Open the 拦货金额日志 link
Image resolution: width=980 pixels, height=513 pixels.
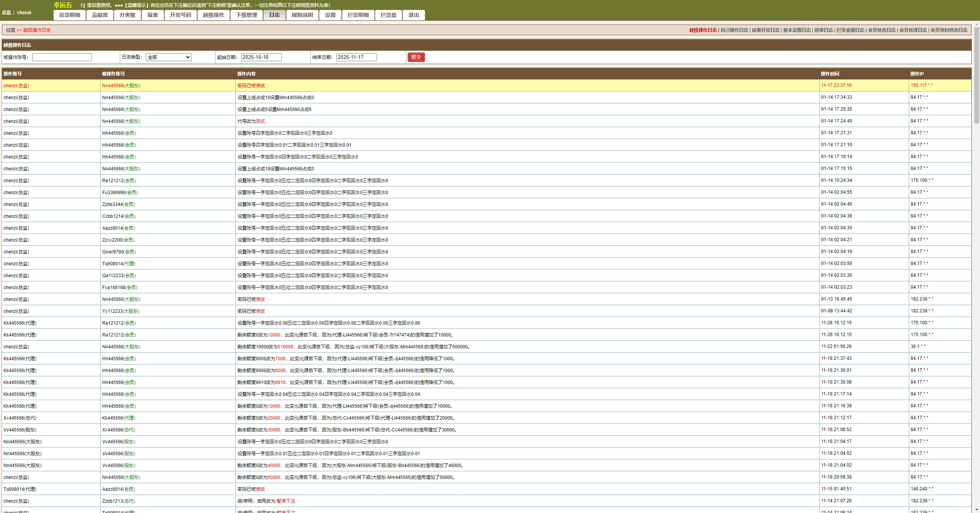(850, 30)
